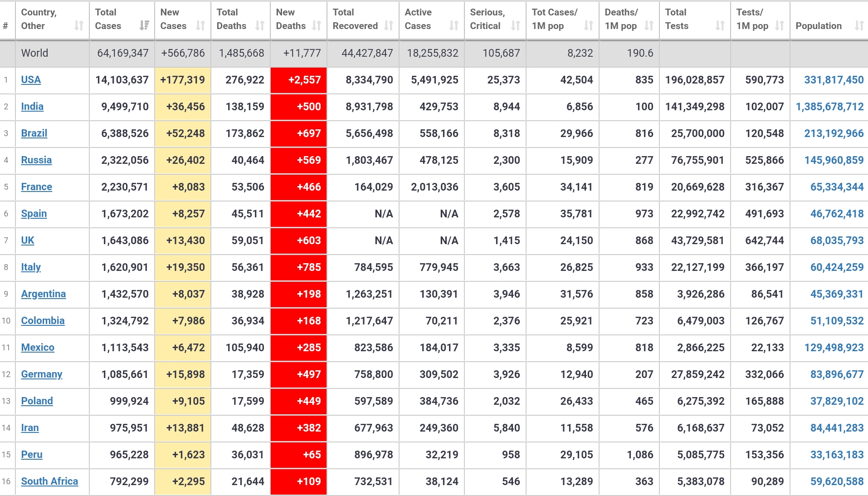Click the Total Cases sort icon
This screenshot has width=868, height=496.
click(144, 26)
